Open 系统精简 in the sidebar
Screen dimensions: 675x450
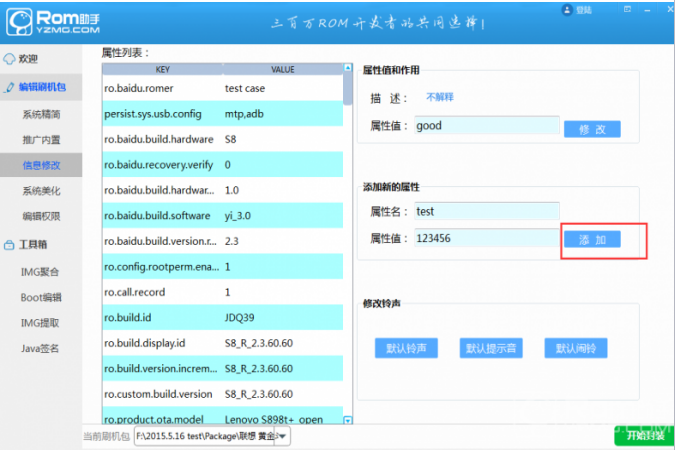point(41,114)
